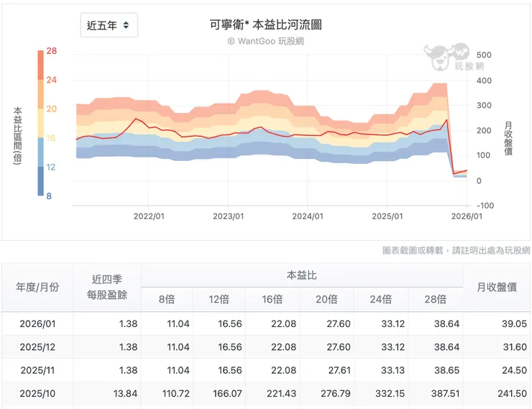Click the 24 legend label
The width and height of the screenshot is (532, 409).
[x=52, y=80]
